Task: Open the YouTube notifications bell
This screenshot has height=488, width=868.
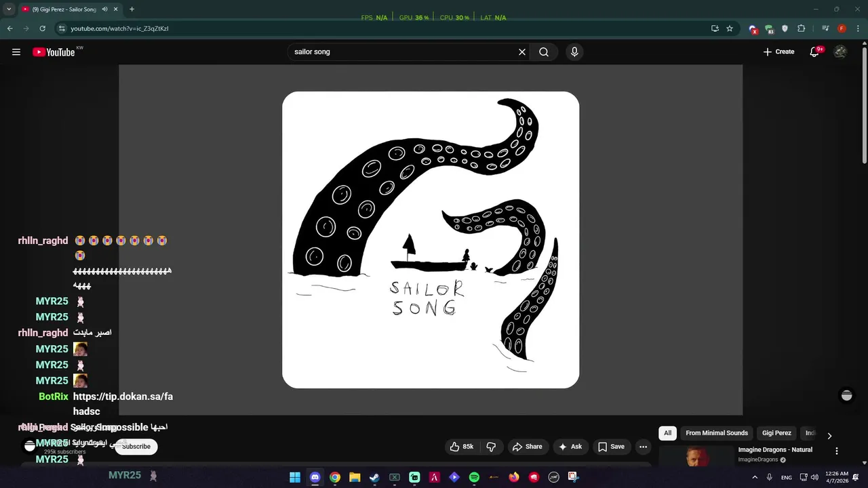Action: 815,52
